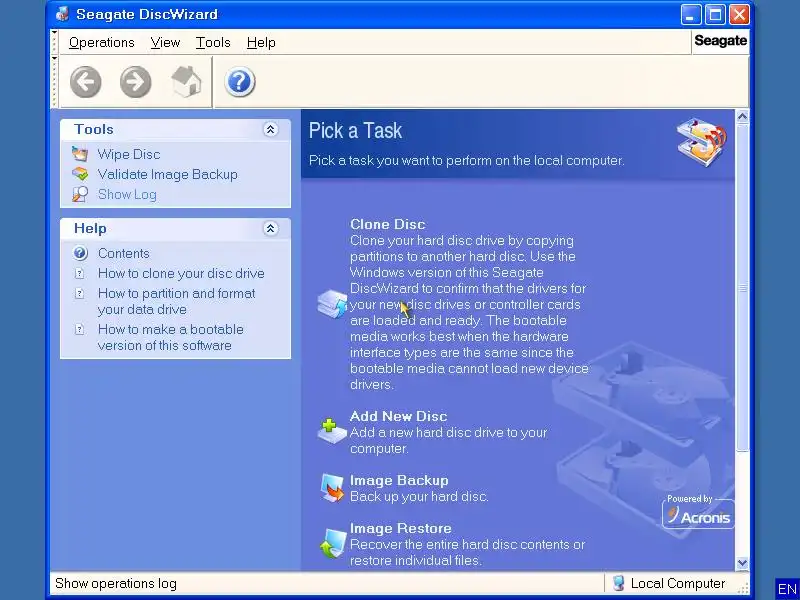This screenshot has width=800, height=600.
Task: Click the Validate Image Backup icon
Action: coord(80,174)
